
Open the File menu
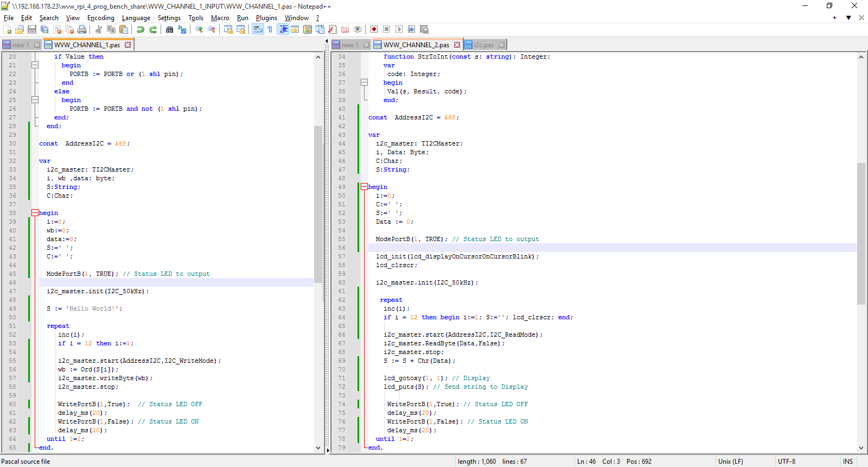tap(9, 18)
